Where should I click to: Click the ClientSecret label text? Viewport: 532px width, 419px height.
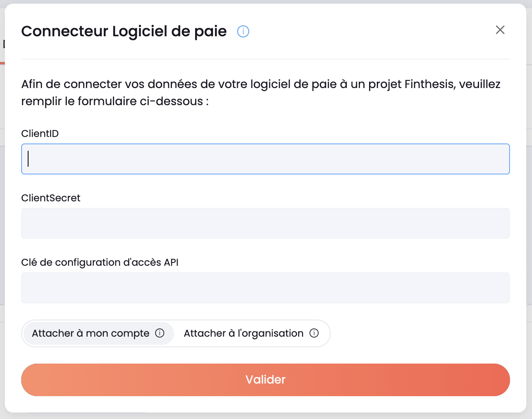coord(51,198)
